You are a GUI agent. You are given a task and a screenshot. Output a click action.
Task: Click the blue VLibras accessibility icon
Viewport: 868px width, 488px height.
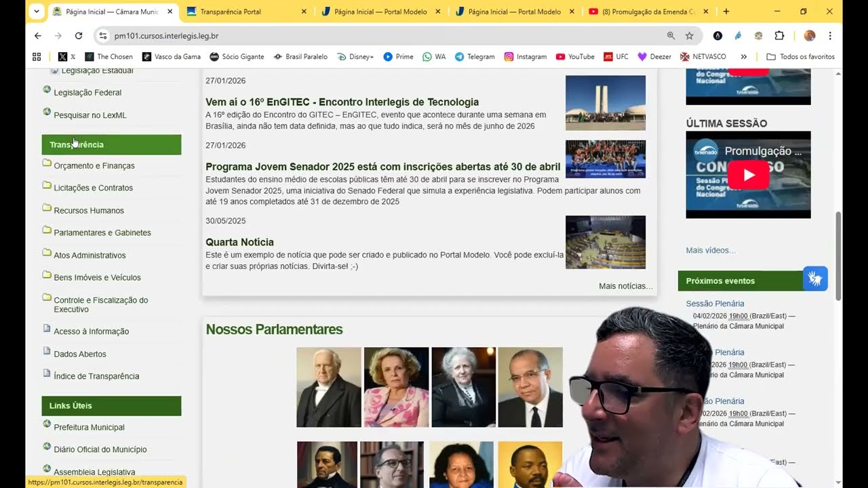815,279
